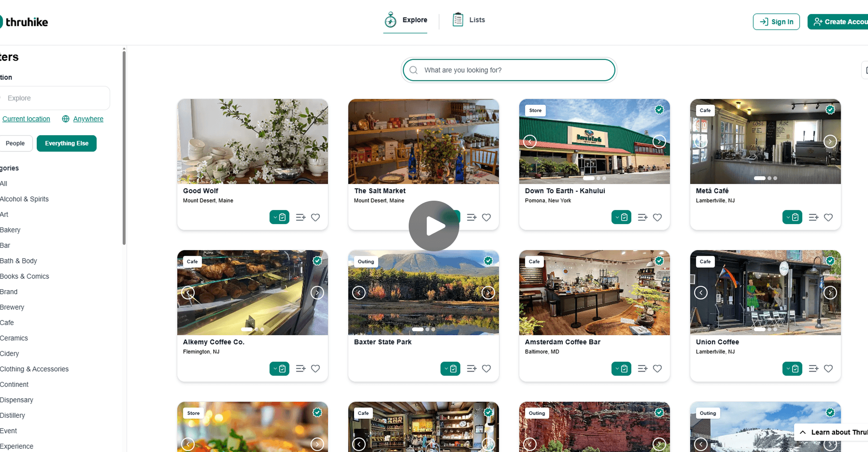Open The Salt Market title
Screen dimensions: 868x452
click(380, 191)
